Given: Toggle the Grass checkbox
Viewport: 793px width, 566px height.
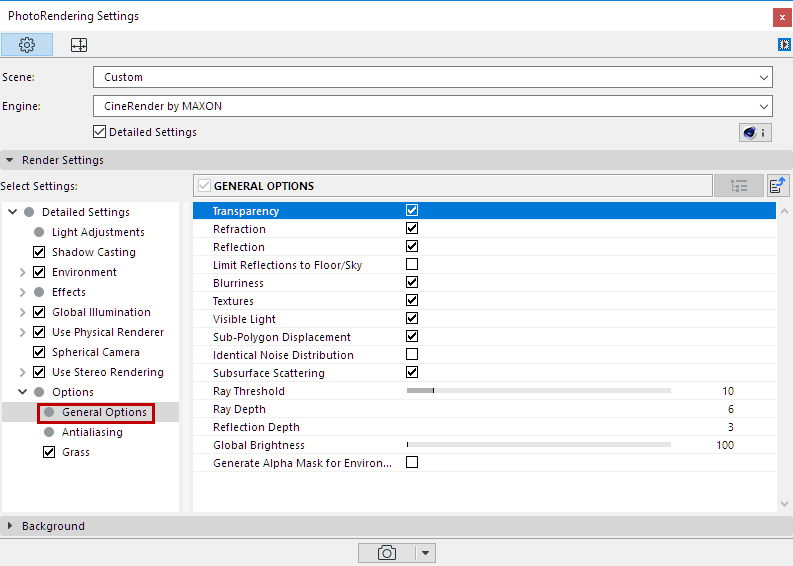Looking at the screenshot, I should point(49,452).
